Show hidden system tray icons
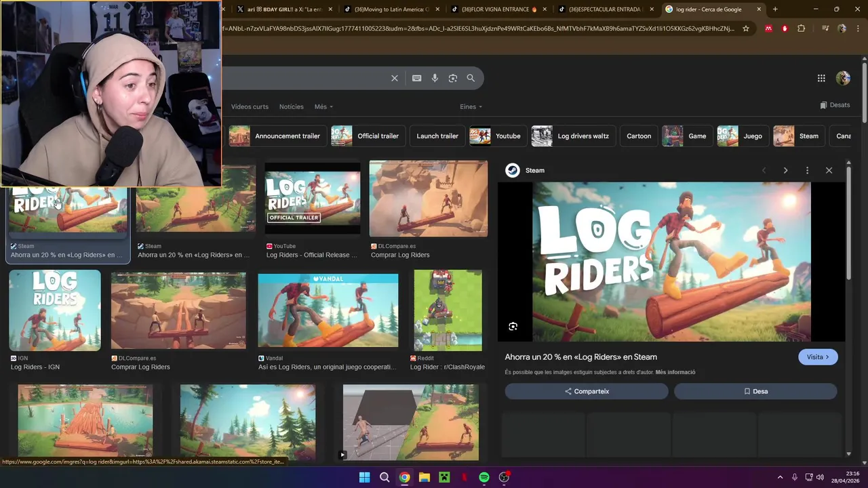This screenshot has height=488, width=868. [x=781, y=477]
